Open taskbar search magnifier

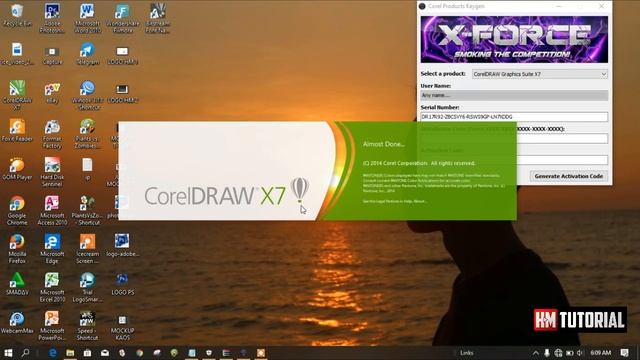point(25,353)
